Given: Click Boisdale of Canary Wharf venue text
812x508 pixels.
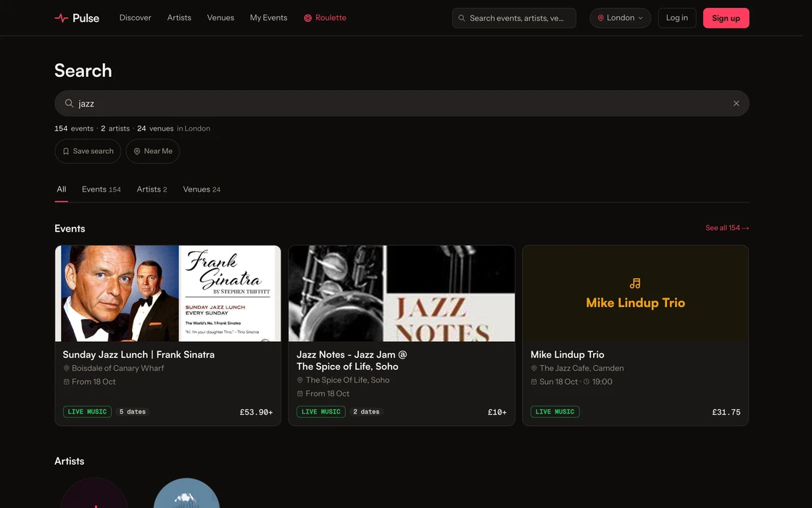Looking at the screenshot, I should (117, 368).
